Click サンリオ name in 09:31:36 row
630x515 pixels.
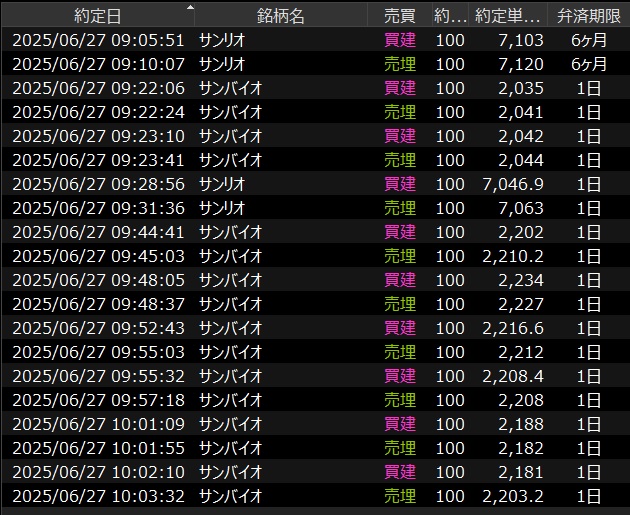coord(222,208)
